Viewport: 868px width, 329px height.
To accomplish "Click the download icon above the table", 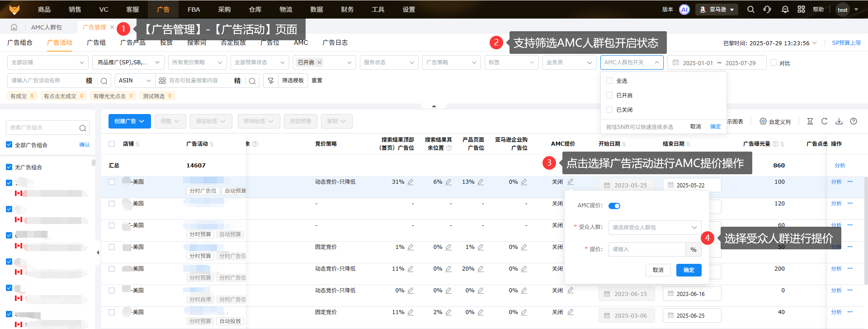I will tap(839, 121).
